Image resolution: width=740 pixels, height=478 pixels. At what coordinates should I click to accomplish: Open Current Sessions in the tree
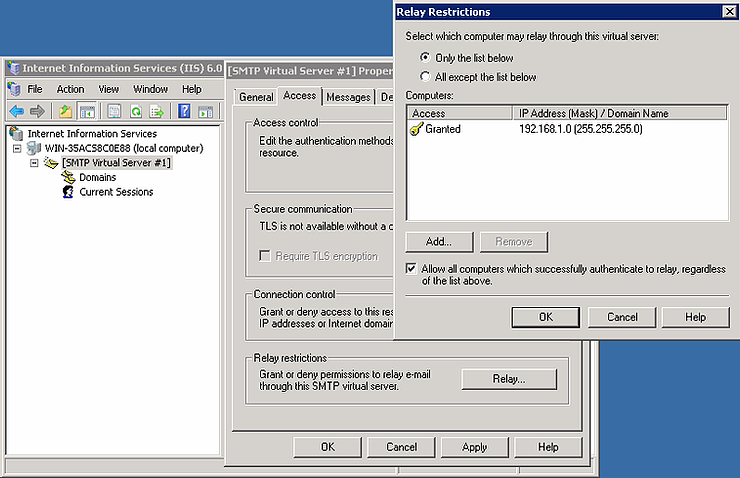pyautogui.click(x=116, y=192)
